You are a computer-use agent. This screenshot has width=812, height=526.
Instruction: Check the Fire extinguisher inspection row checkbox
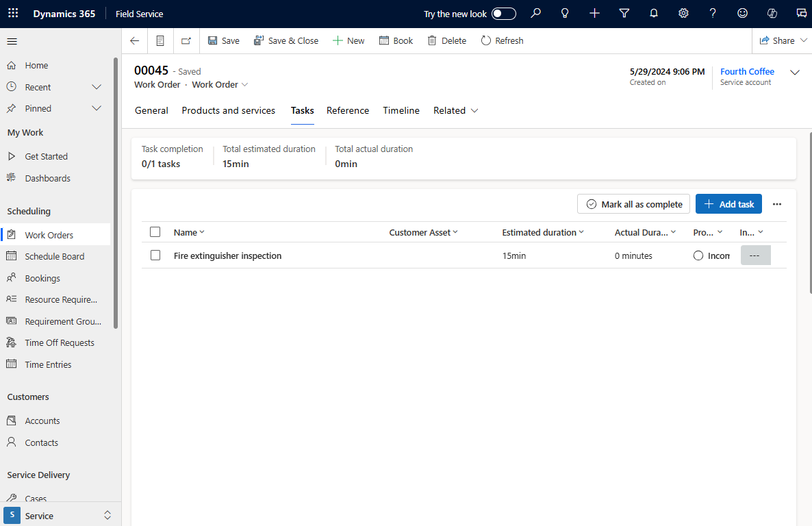coord(155,255)
